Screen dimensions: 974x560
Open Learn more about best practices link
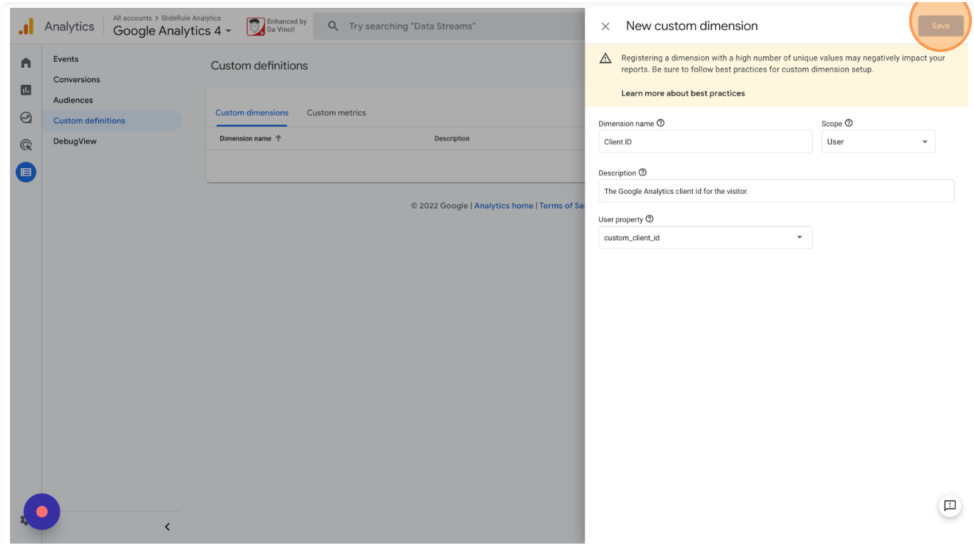point(682,93)
